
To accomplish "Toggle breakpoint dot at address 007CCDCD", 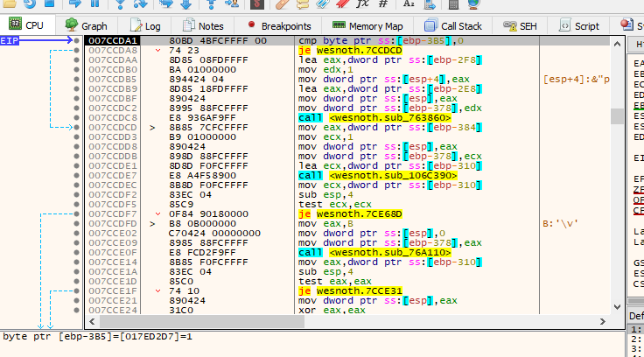I will [76, 128].
